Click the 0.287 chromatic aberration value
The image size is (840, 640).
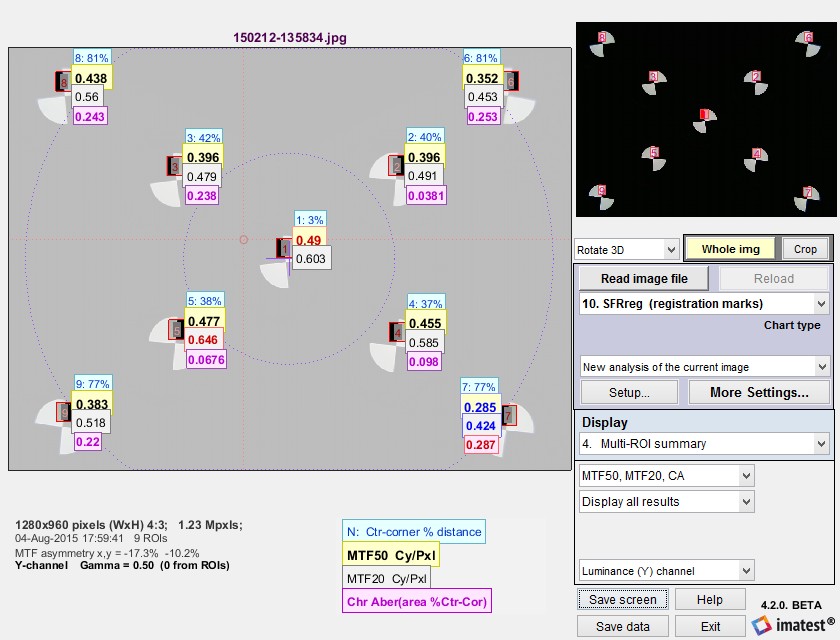point(481,445)
